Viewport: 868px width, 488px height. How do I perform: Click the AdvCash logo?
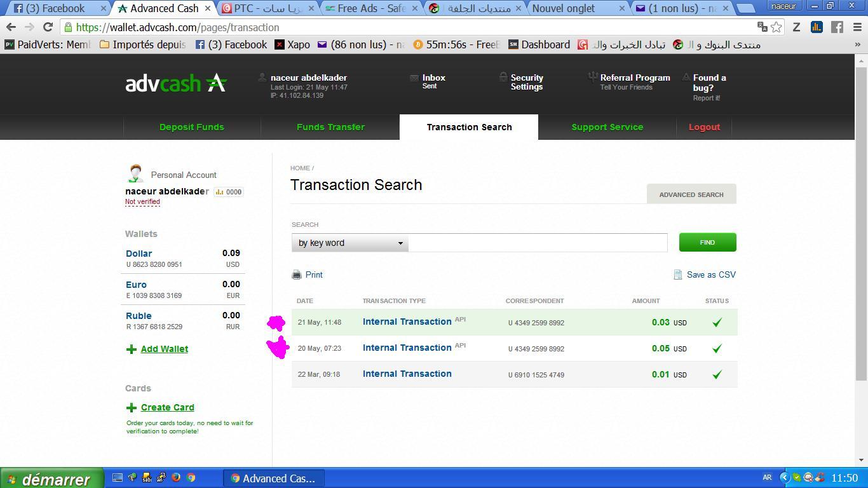176,83
